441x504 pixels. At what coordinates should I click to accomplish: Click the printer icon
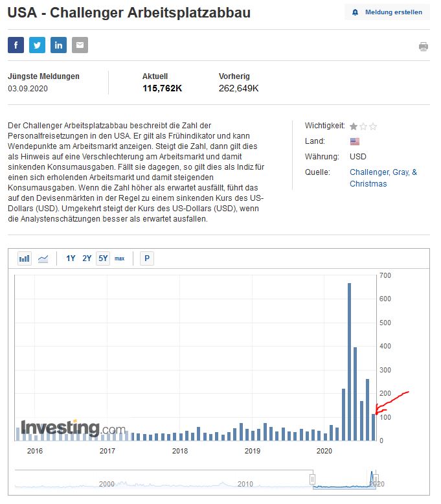(x=424, y=47)
